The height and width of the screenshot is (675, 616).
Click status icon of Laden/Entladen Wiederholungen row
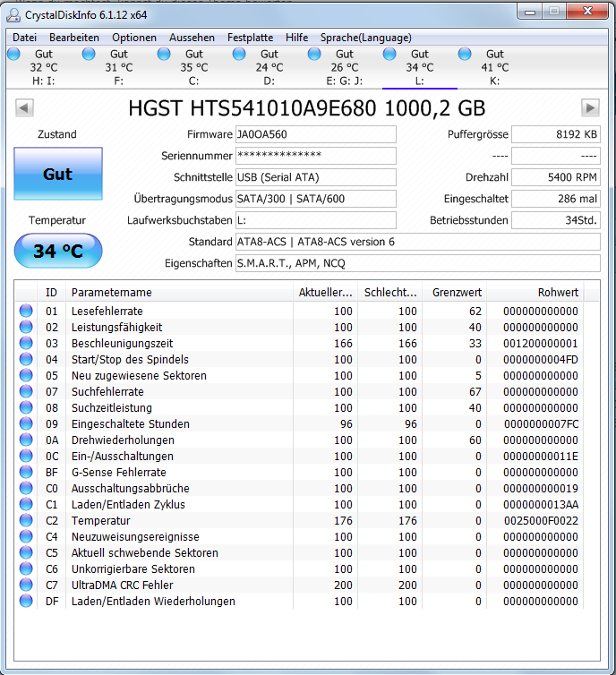click(26, 601)
